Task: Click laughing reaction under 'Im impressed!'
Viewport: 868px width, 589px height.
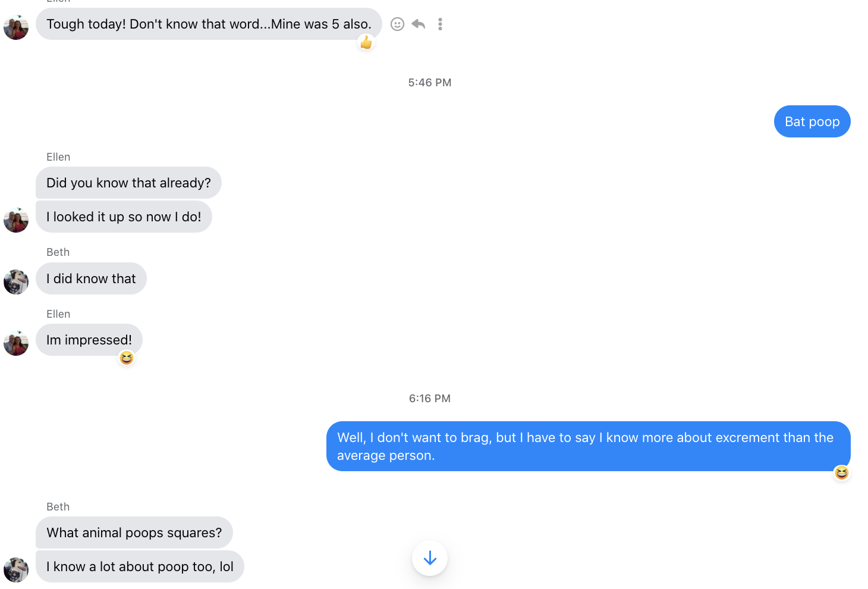Action: coord(127,358)
